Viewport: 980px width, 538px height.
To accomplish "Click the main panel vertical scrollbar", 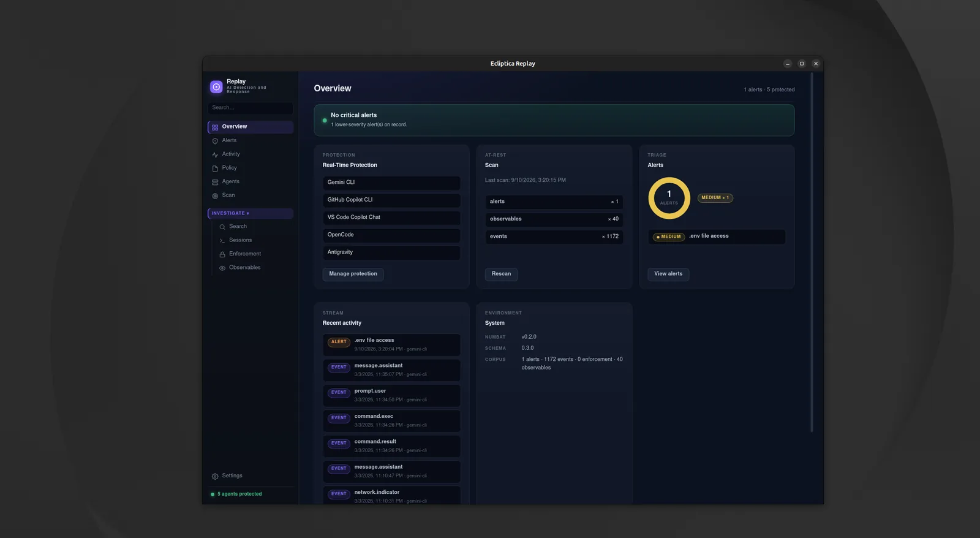I will coord(812,252).
